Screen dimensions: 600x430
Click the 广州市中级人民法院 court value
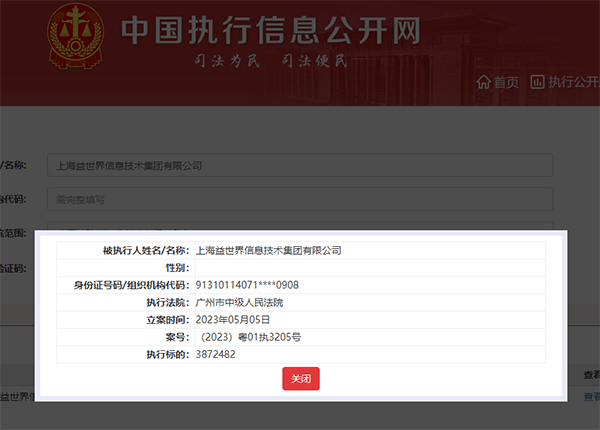click(241, 302)
